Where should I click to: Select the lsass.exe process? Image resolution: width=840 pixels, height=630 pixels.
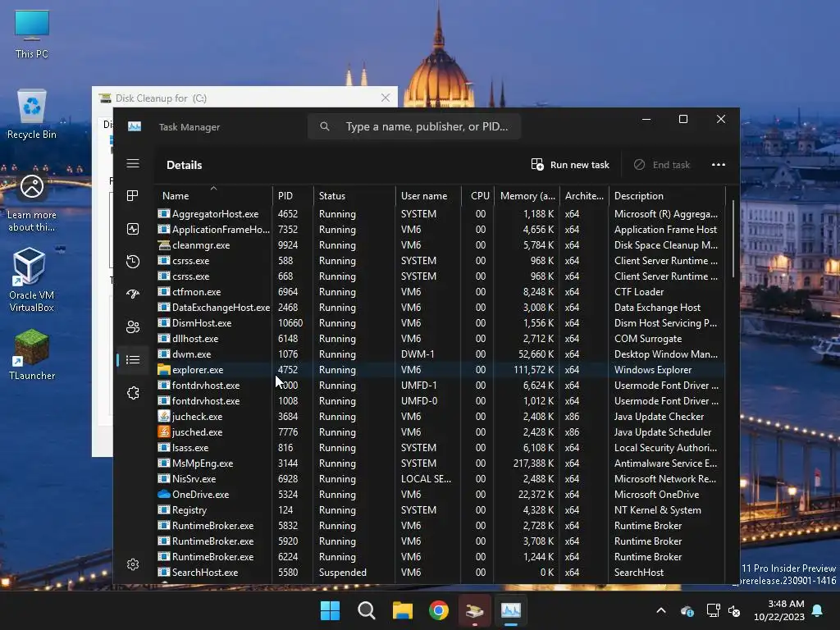441,447
